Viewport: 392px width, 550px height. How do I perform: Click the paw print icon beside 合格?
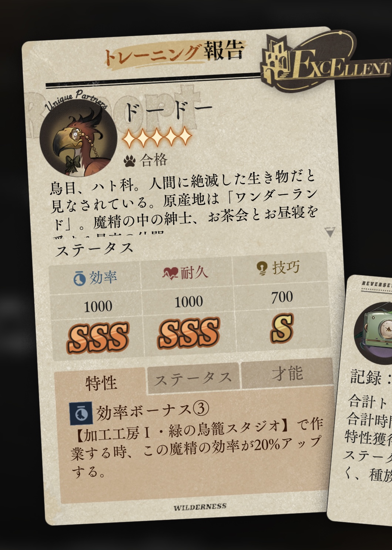coord(130,161)
